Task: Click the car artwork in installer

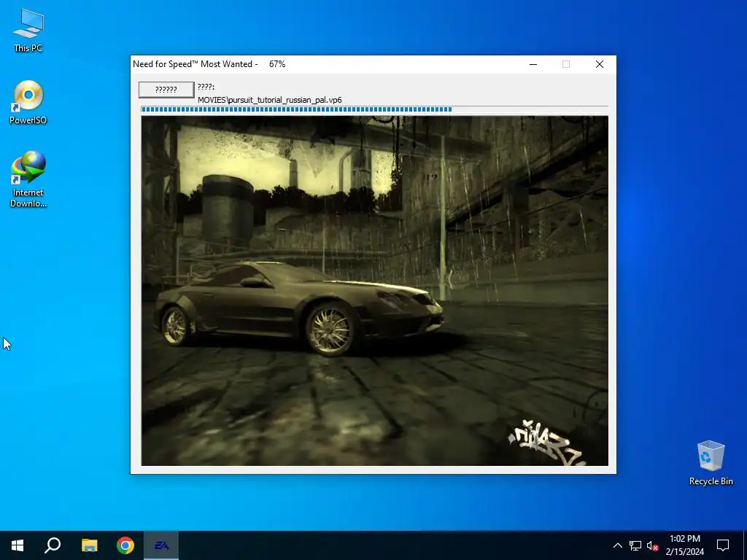Action: coord(374,290)
